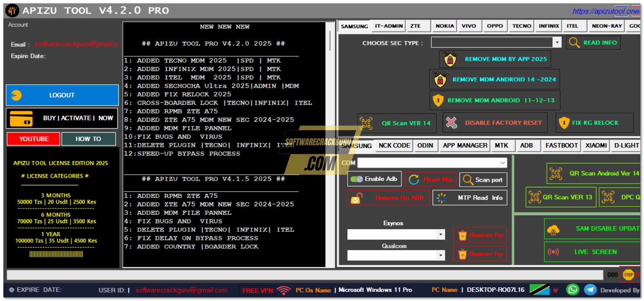Click the LOGOUT label
644x301 pixels.
62,95
